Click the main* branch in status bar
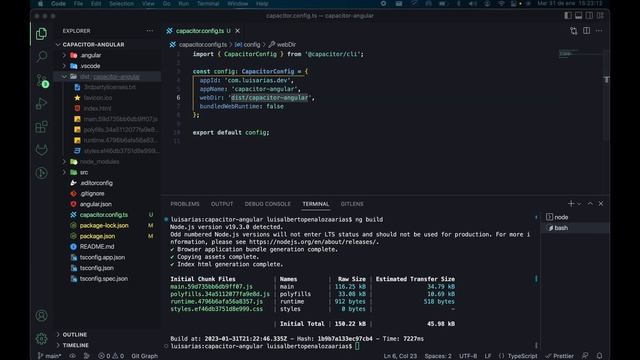Viewport: 640px width, 360px height. (49, 356)
